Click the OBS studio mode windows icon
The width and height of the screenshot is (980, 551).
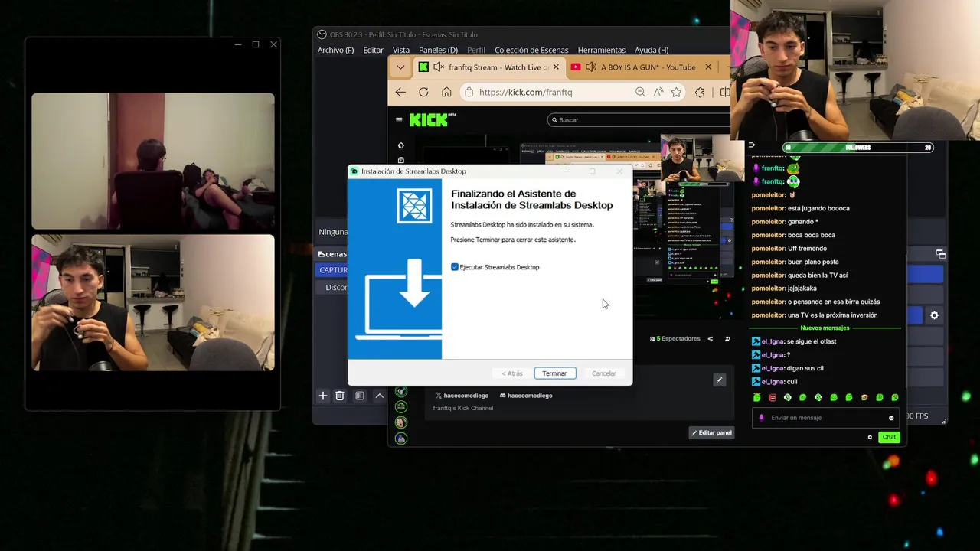(x=940, y=254)
